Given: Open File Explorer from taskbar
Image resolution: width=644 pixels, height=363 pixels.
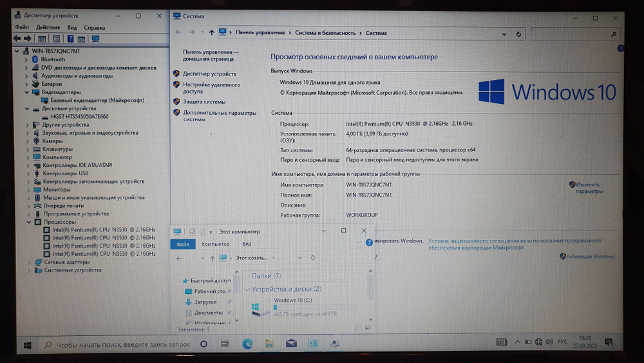Looking at the screenshot, I should point(269,344).
